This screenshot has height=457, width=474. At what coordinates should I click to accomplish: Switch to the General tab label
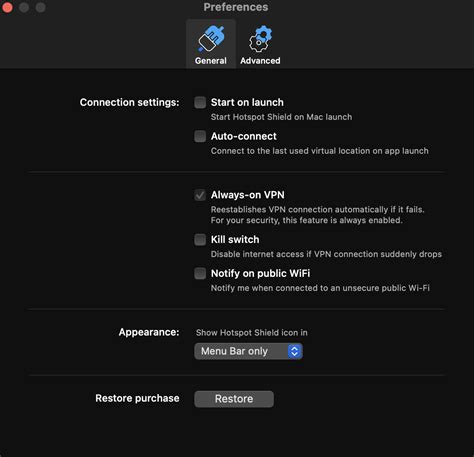coord(211,61)
